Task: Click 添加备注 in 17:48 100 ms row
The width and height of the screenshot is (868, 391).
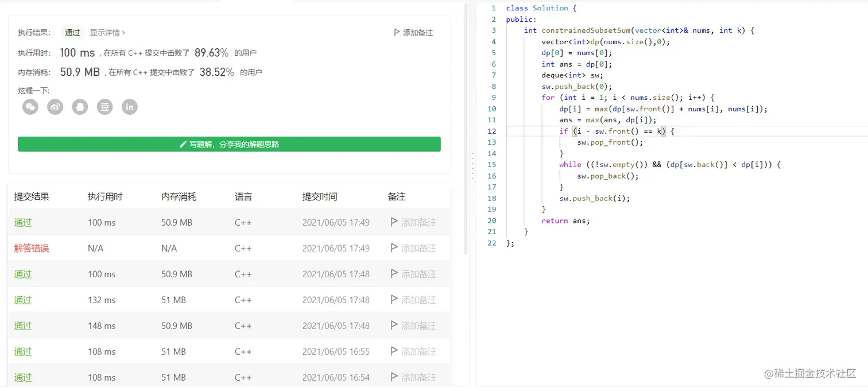Action: (x=418, y=274)
